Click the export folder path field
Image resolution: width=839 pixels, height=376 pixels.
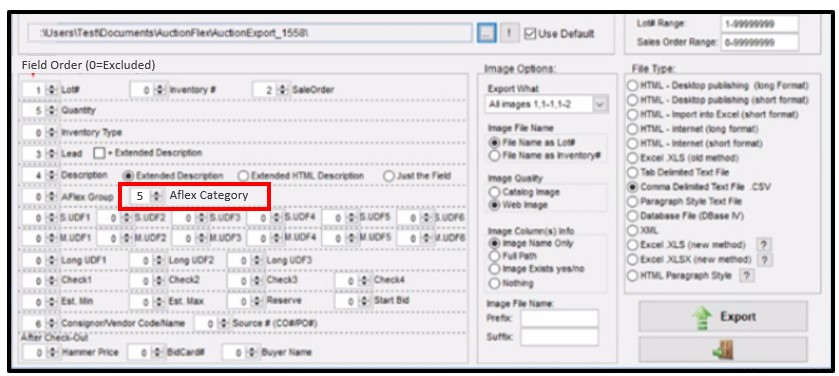point(250,33)
